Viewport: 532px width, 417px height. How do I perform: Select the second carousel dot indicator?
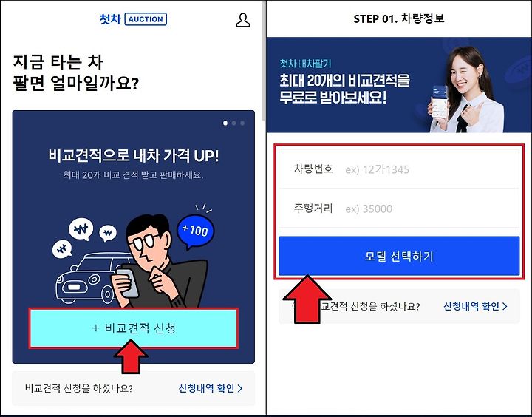tap(233, 123)
